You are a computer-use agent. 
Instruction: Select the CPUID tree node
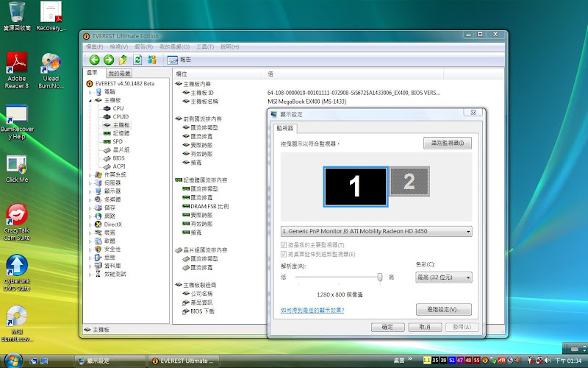click(116, 116)
